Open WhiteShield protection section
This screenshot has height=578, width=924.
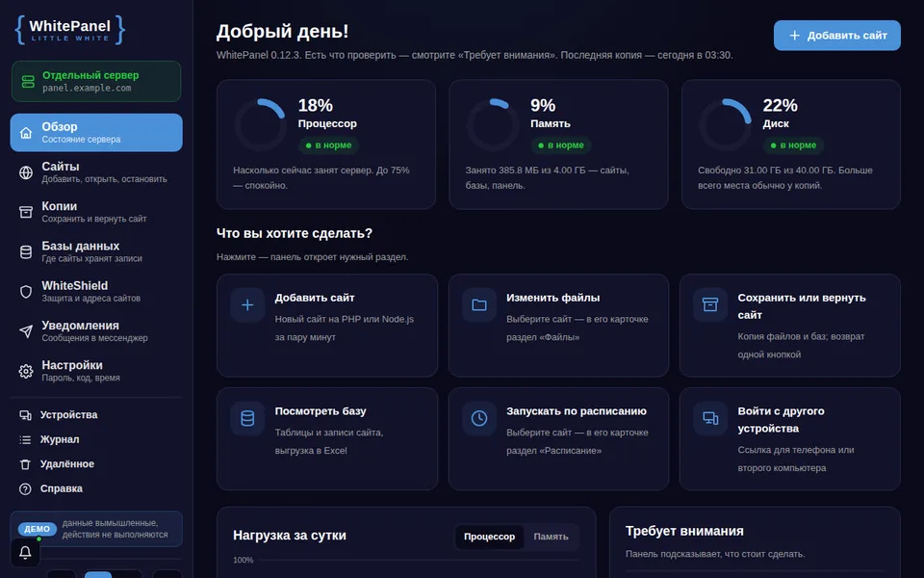click(x=96, y=291)
